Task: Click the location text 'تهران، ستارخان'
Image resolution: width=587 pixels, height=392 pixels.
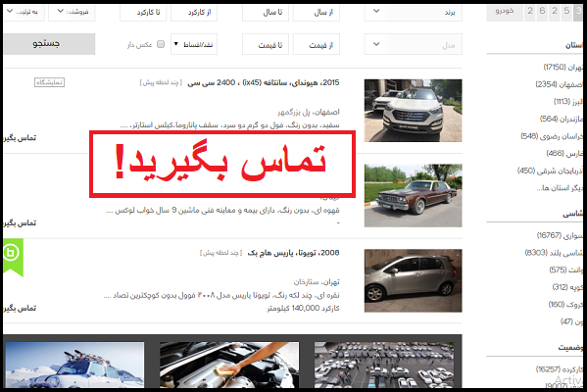Action: [317, 282]
